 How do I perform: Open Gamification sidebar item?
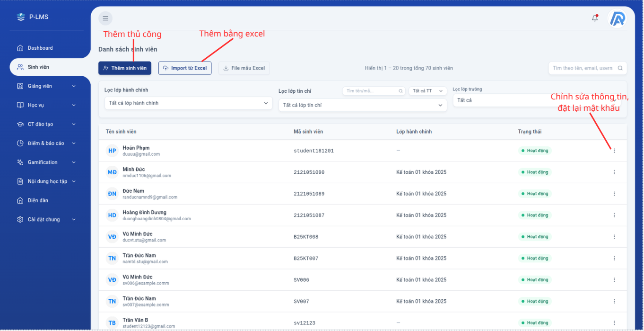[46, 162]
